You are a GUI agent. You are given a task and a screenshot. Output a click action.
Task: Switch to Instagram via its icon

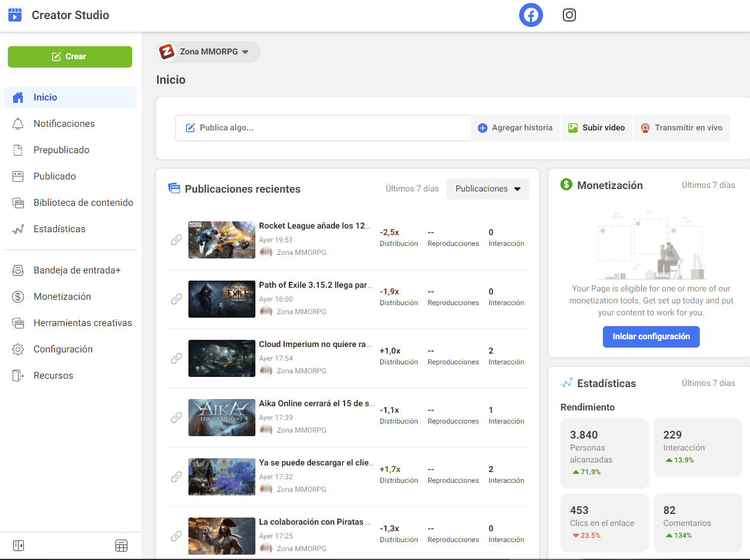point(569,15)
